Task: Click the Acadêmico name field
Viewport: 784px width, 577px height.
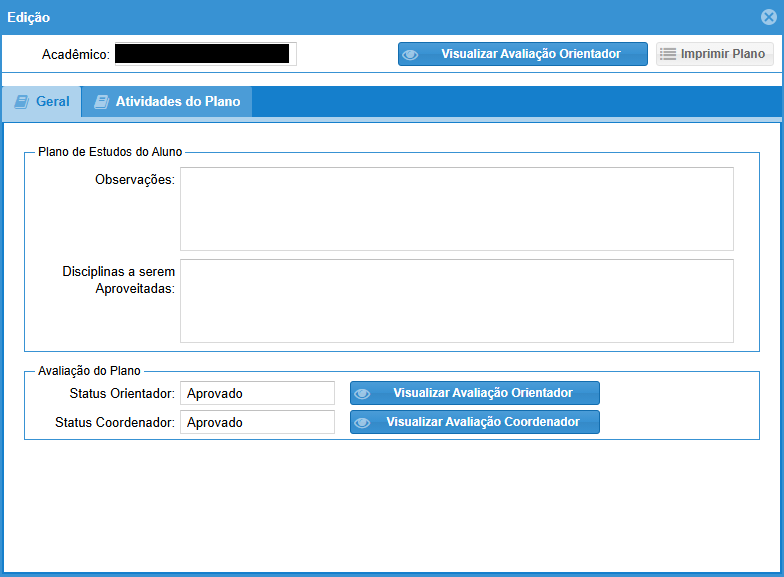Action: click(x=203, y=54)
